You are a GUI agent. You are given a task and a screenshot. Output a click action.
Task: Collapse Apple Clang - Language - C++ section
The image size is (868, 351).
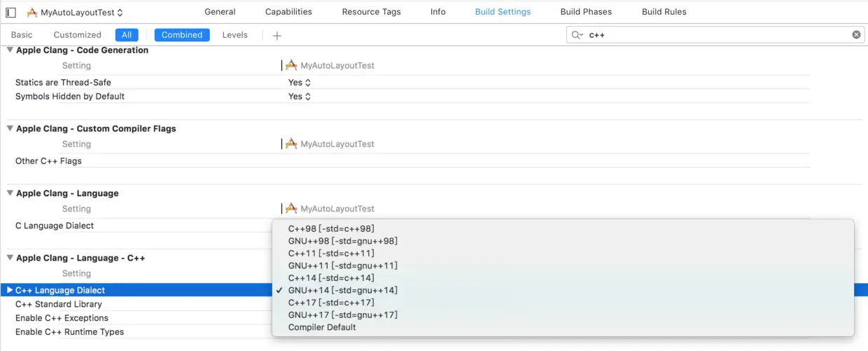(x=10, y=258)
